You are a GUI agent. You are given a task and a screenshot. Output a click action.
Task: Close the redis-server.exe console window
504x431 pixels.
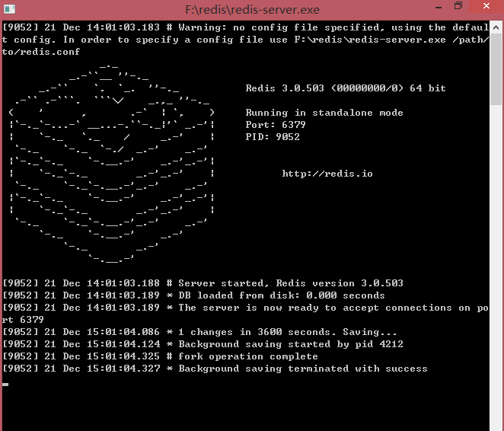point(486,6)
